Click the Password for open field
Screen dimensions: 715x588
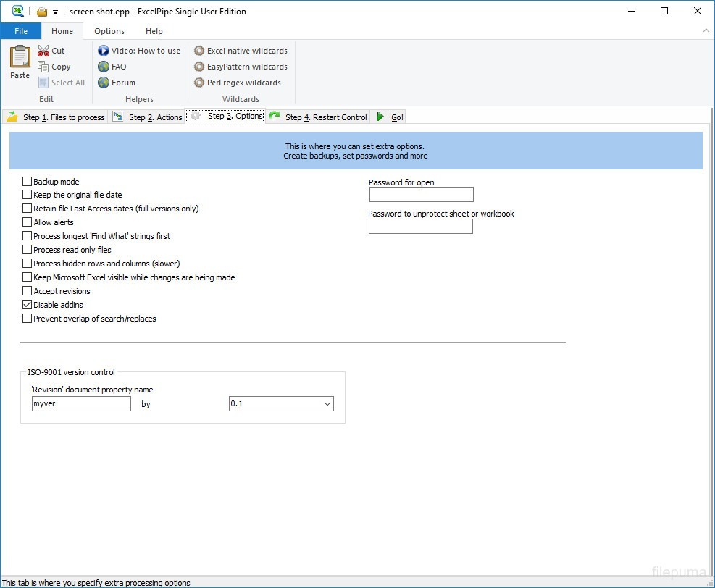[x=421, y=194]
